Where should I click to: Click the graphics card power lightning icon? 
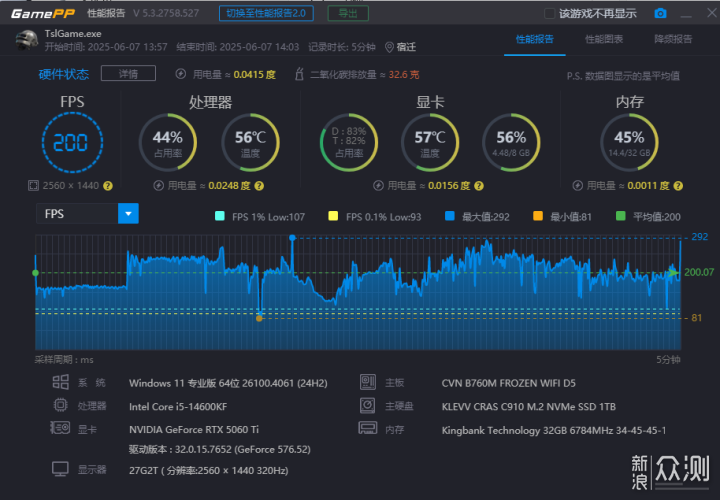tap(378, 185)
